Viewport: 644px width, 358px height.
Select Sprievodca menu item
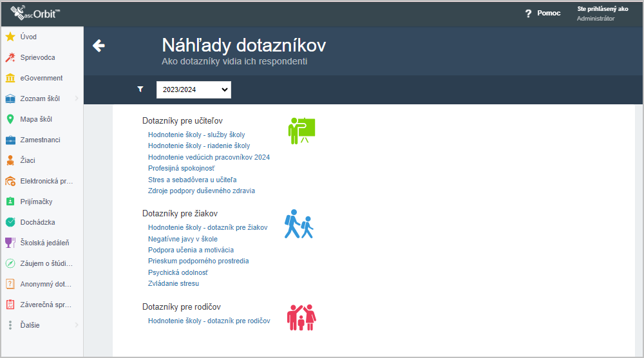(38, 57)
